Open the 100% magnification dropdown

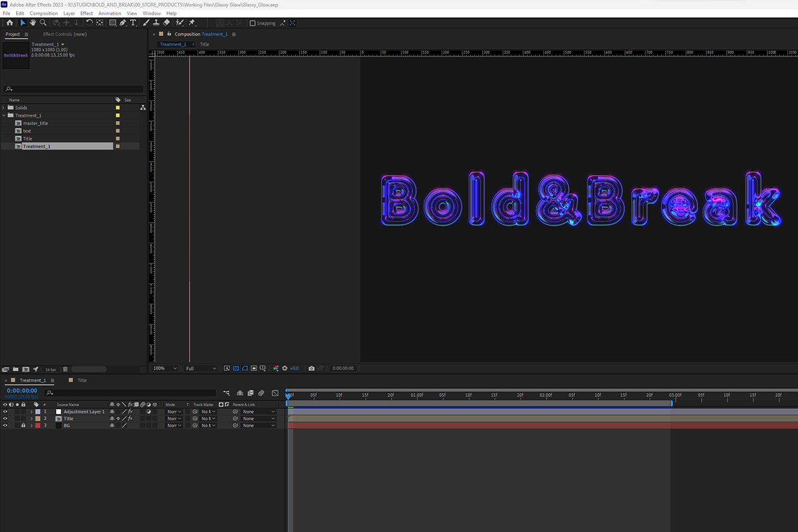165,368
